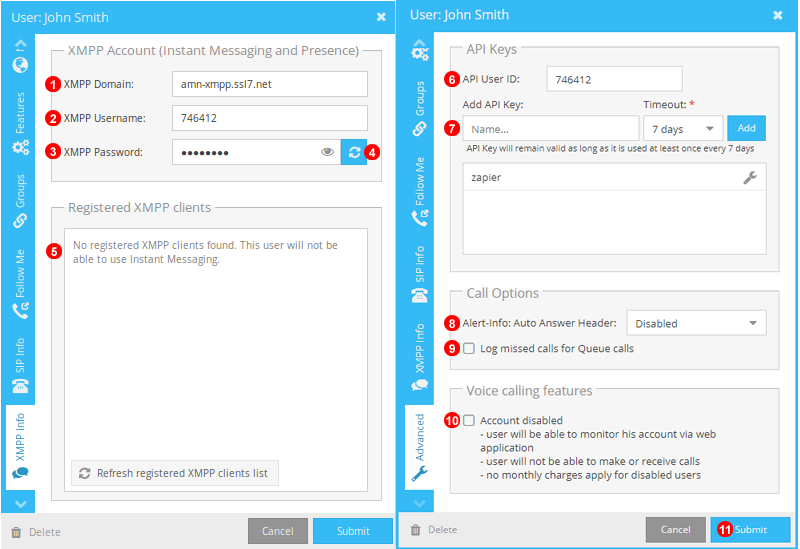Open Follow Me tab in left dialog sidebar
This screenshot has height=549, width=800.
20,284
